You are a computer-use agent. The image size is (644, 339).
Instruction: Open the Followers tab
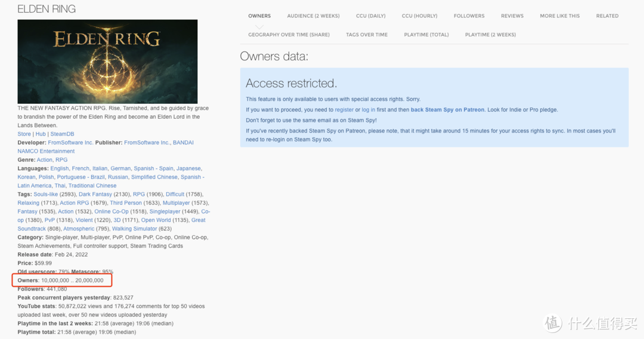pyautogui.click(x=469, y=16)
